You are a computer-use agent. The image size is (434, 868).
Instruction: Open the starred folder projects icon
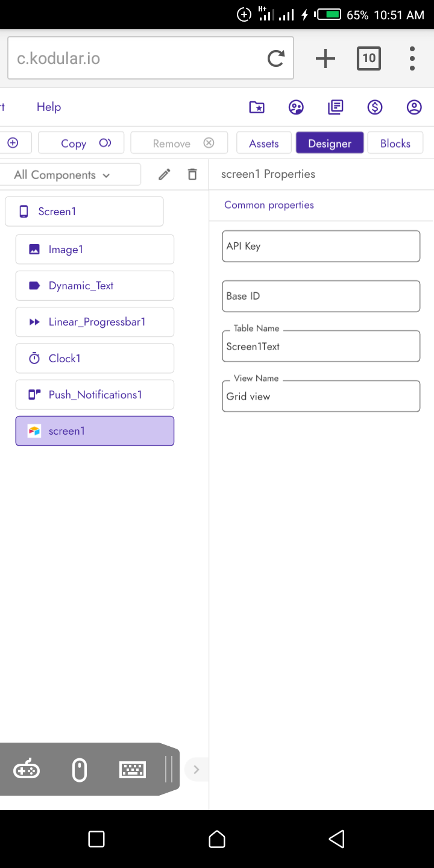pos(257,107)
